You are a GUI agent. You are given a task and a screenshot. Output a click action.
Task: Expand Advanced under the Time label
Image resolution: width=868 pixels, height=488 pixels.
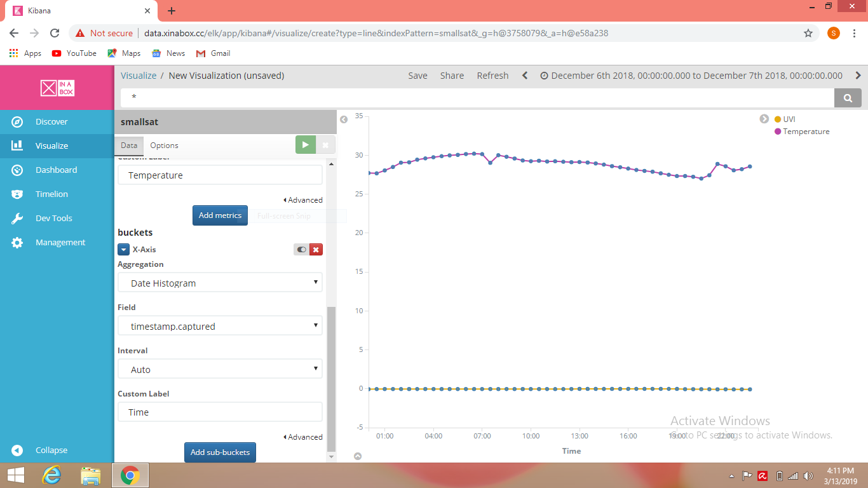click(x=303, y=437)
